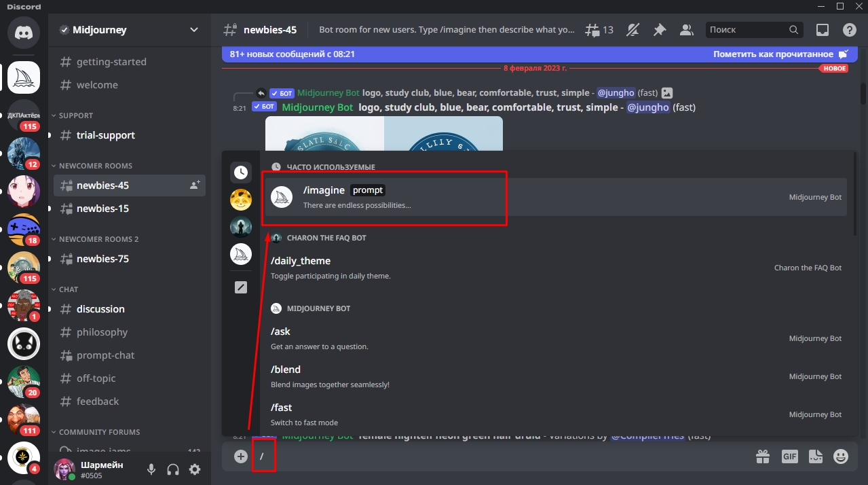
Task: Open the emoji picker smiley
Action: coord(841,456)
